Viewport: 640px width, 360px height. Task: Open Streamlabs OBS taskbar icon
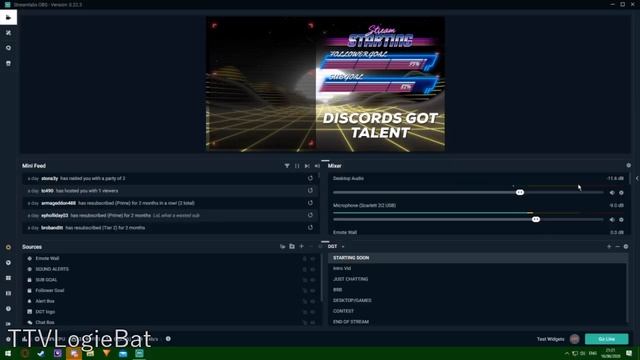click(139, 353)
